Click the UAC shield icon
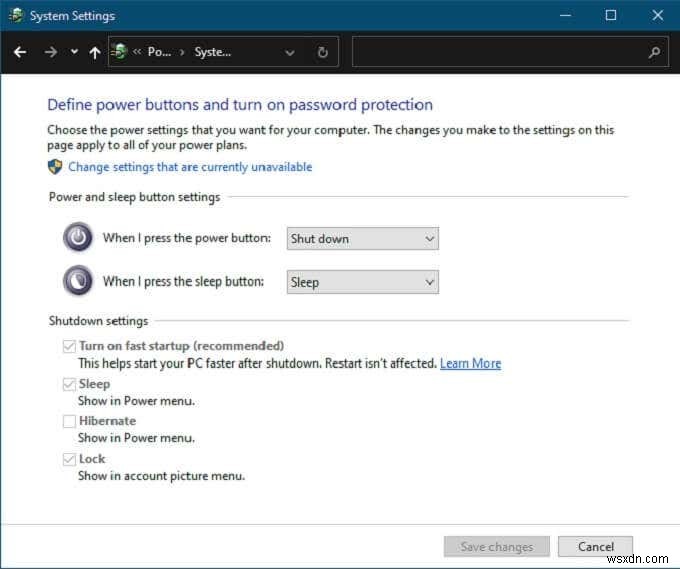 coord(55,167)
